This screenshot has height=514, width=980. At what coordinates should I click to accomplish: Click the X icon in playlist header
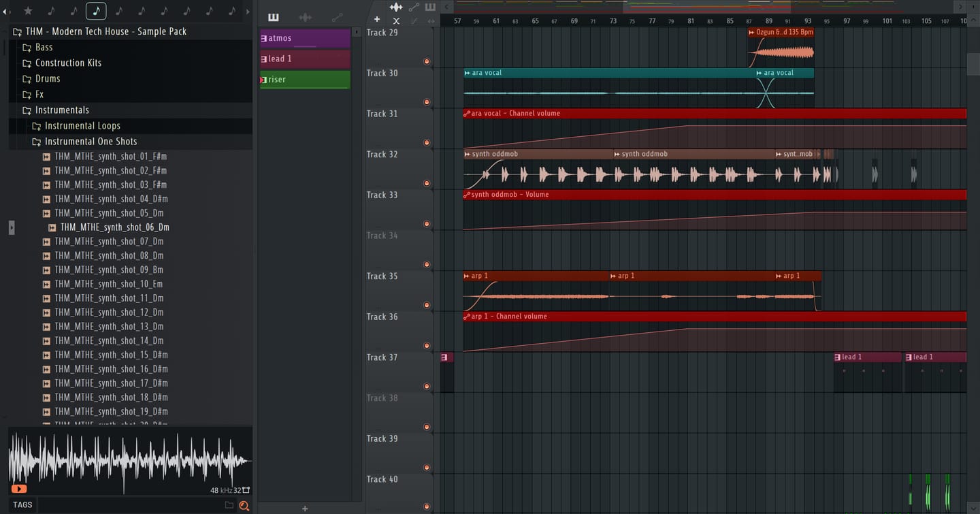click(396, 21)
